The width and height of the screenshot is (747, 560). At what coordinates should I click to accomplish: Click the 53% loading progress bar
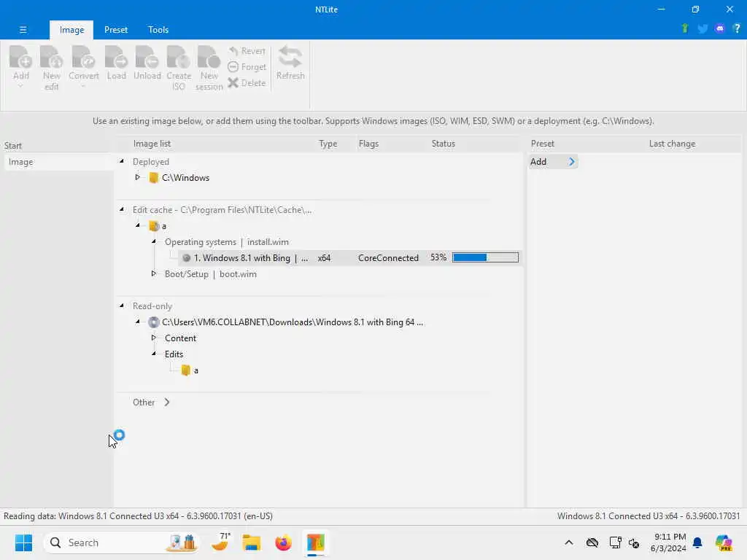485,257
